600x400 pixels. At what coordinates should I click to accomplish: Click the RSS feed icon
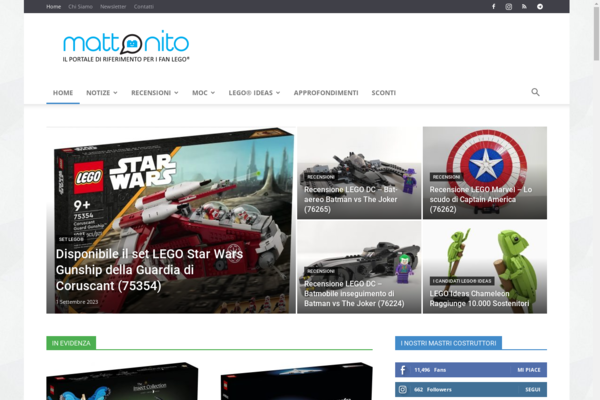click(524, 6)
